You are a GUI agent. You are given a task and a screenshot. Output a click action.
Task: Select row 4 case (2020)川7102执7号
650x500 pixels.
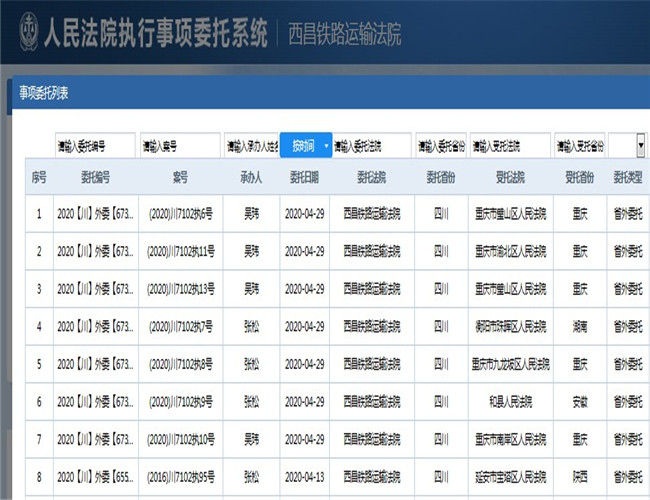(180, 326)
